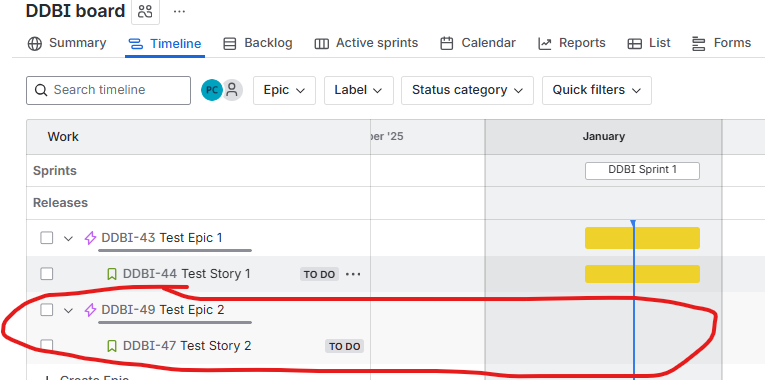Screen dimensions: 765x380
Task: Open the Forms tab
Action: click(722, 43)
